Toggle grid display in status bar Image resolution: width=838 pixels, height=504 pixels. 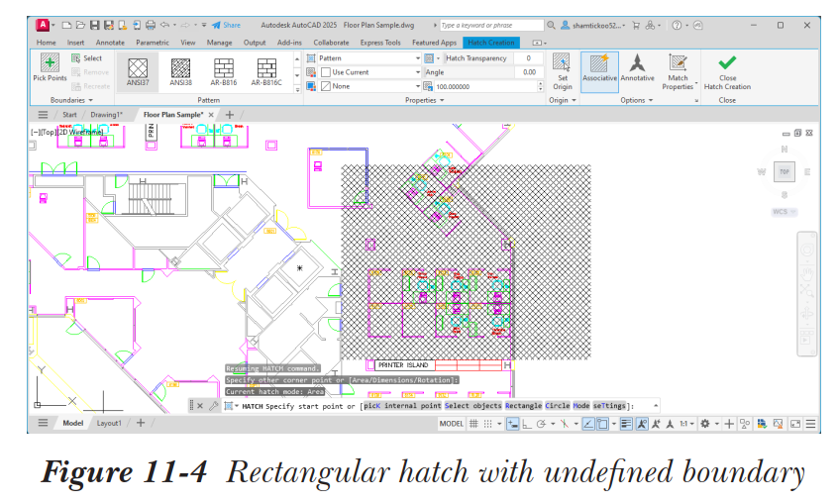click(x=473, y=424)
